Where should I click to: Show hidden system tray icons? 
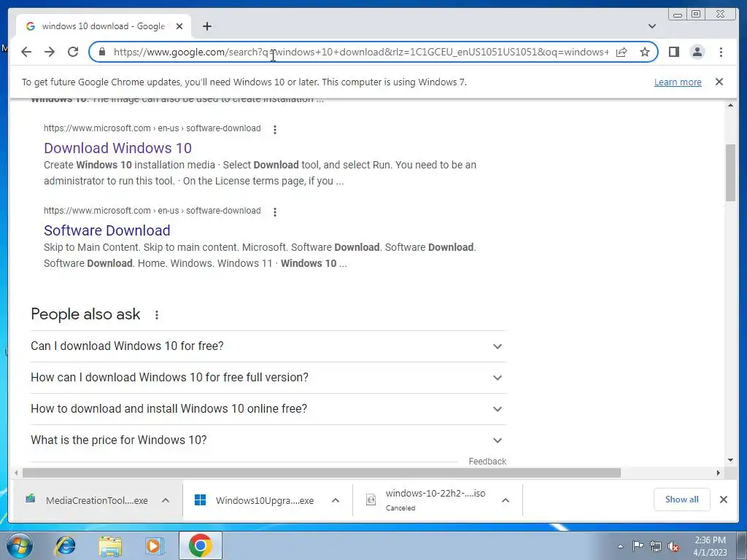(620, 546)
